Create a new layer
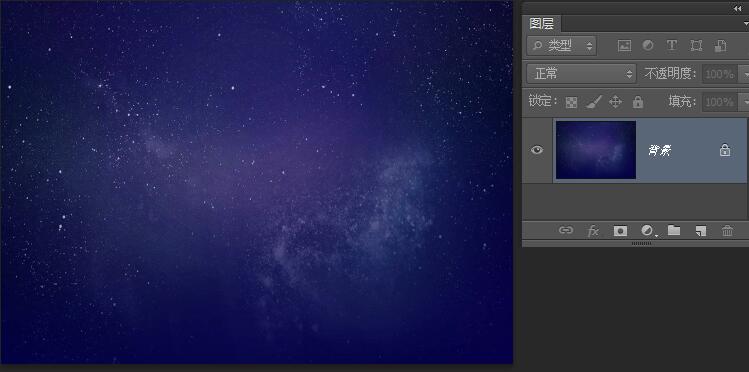 tap(701, 231)
